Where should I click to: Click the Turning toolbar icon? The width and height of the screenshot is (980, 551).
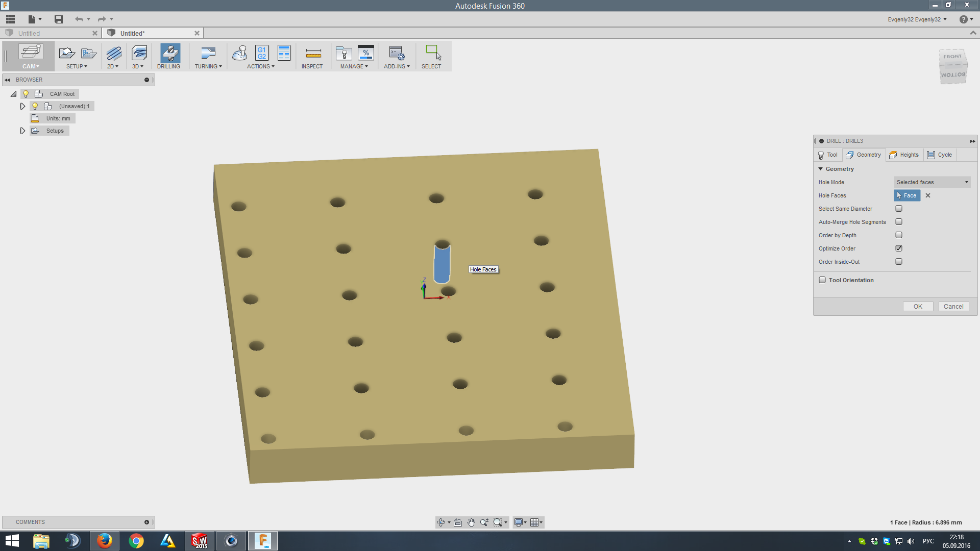208,53
